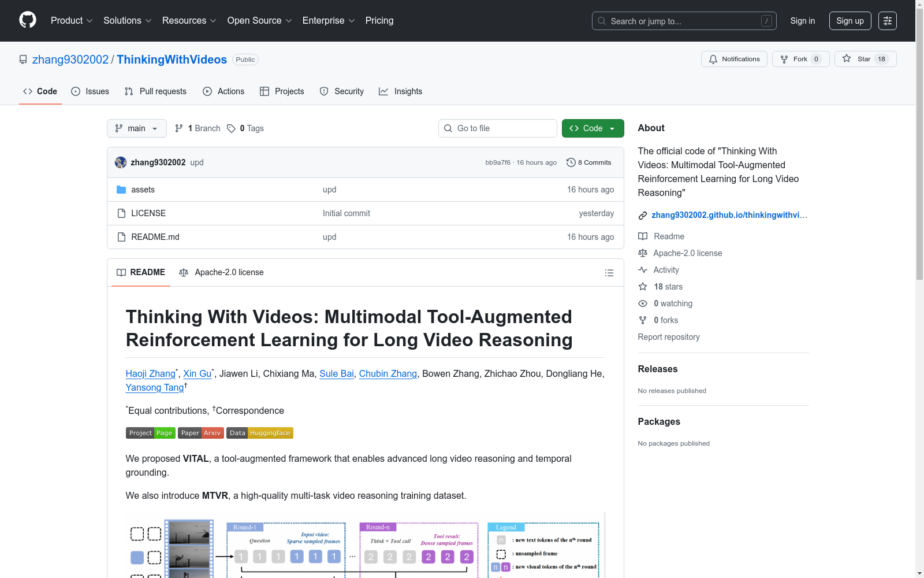The height and width of the screenshot is (578, 924).
Task: Open Xin Gu author link
Action: coord(198,374)
